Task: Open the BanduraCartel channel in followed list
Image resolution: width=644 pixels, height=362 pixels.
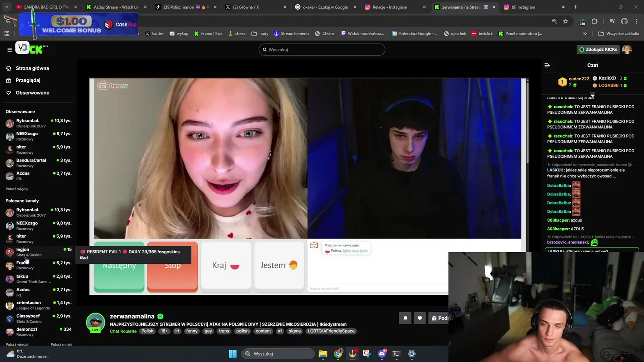Action: point(38,163)
